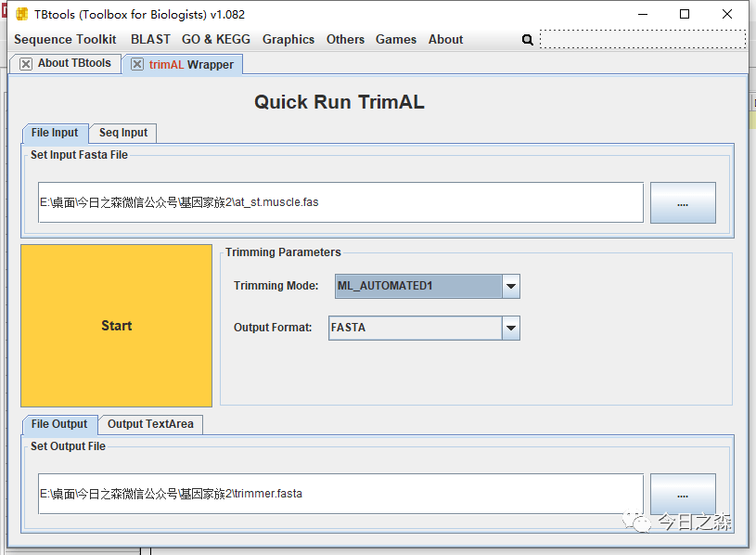Click the search box in the menu bar
The height and width of the screenshot is (555, 756).
coord(643,40)
